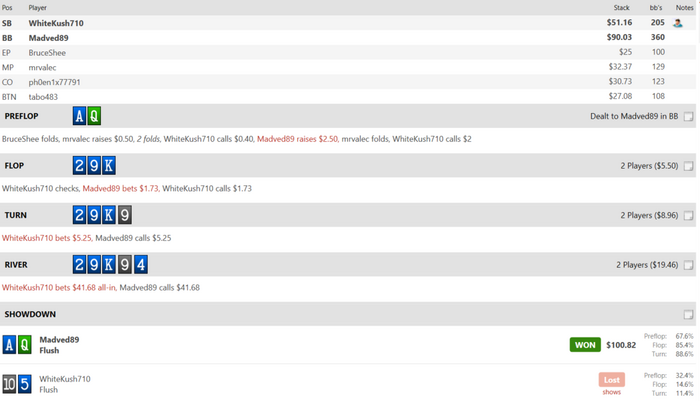Viewport: 700px width, 401px height.
Task: Click 'WhiteKush710 bets $5.25' action text
Action: [47, 238]
